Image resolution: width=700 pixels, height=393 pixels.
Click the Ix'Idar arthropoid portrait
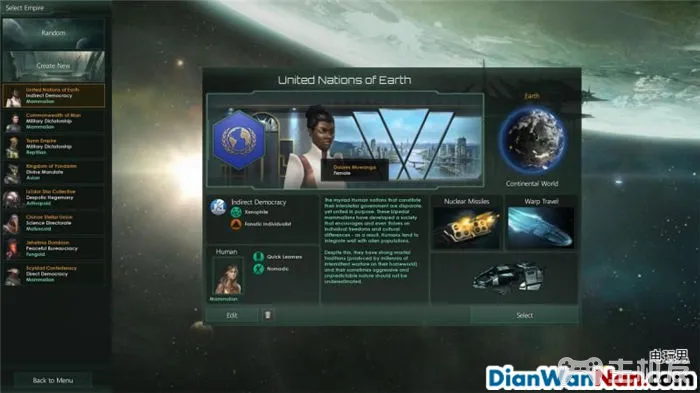point(13,199)
